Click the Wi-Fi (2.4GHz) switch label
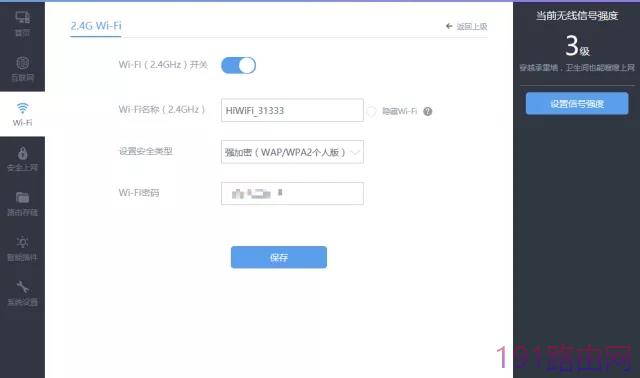The image size is (640, 378). tap(163, 64)
